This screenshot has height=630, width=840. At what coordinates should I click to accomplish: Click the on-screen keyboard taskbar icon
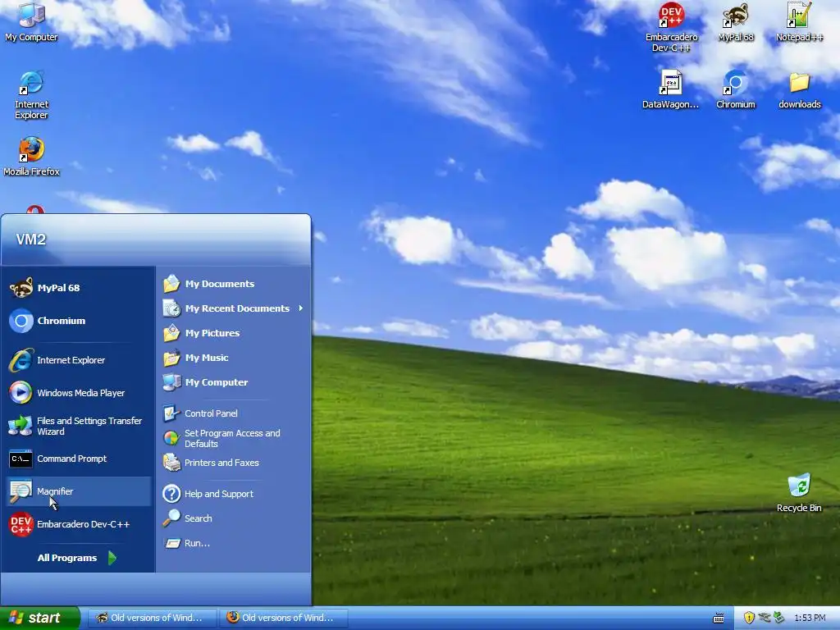coord(719,619)
